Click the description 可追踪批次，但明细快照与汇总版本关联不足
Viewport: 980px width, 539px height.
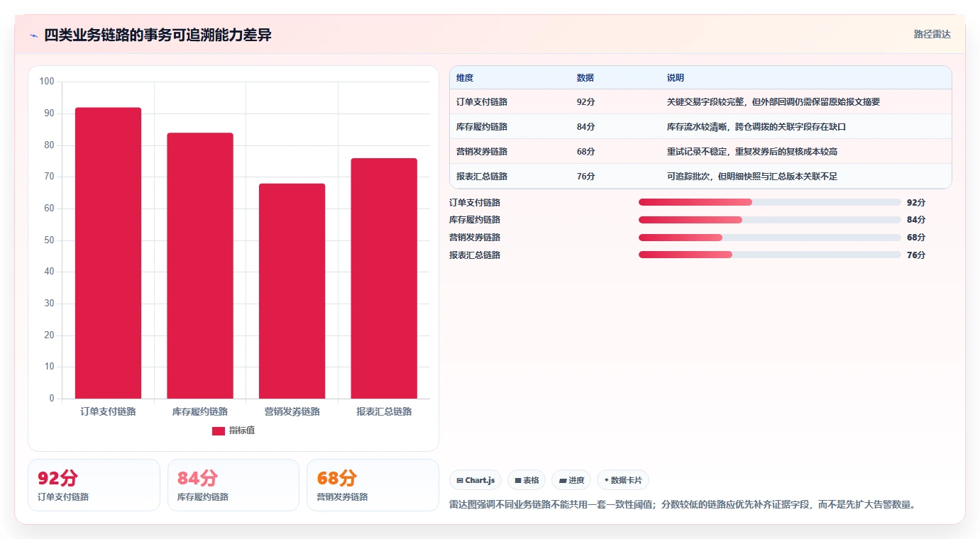[752, 177]
